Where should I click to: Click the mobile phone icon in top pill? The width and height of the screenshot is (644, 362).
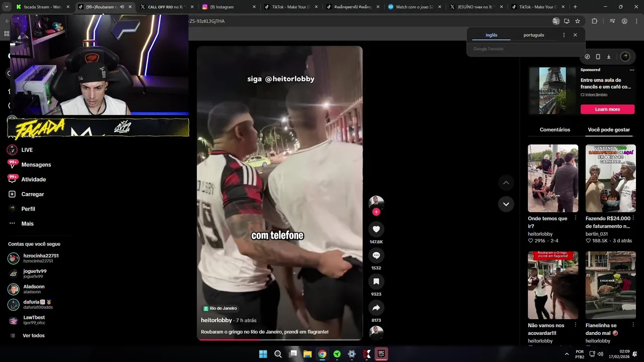(x=598, y=57)
